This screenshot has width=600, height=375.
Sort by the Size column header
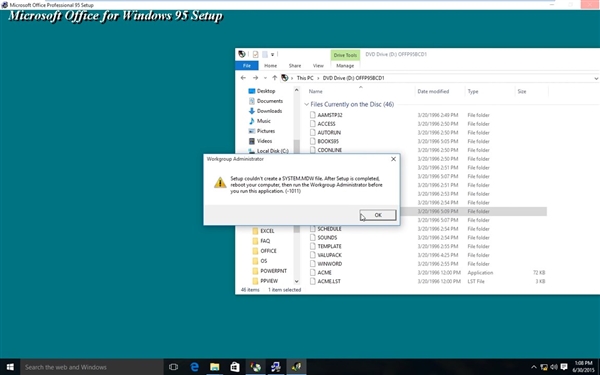pos(522,91)
